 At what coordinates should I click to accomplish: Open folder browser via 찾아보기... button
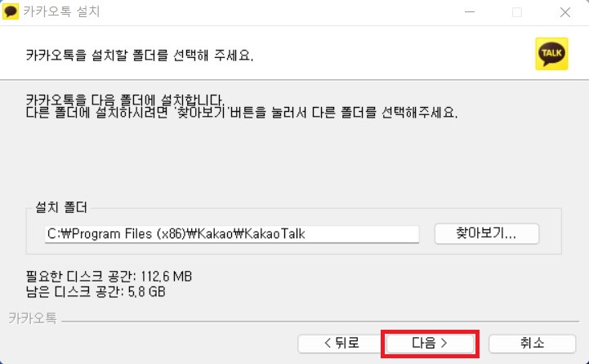(x=486, y=233)
